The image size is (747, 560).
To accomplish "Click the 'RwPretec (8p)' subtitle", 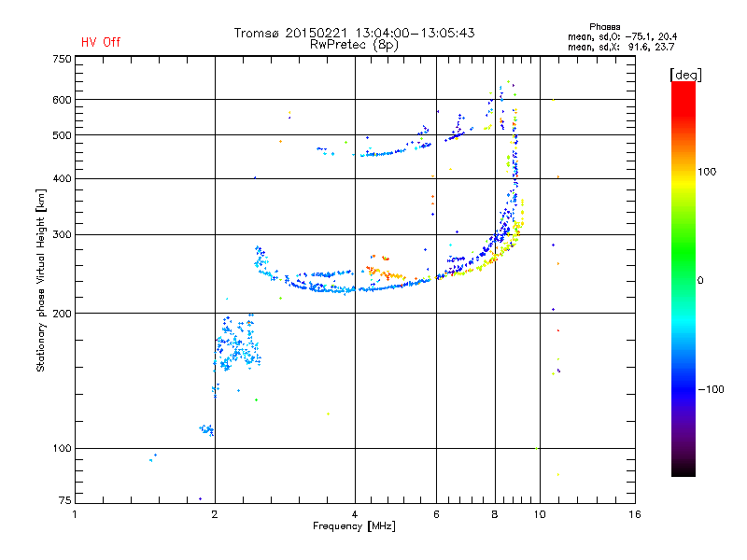I will point(354,45).
